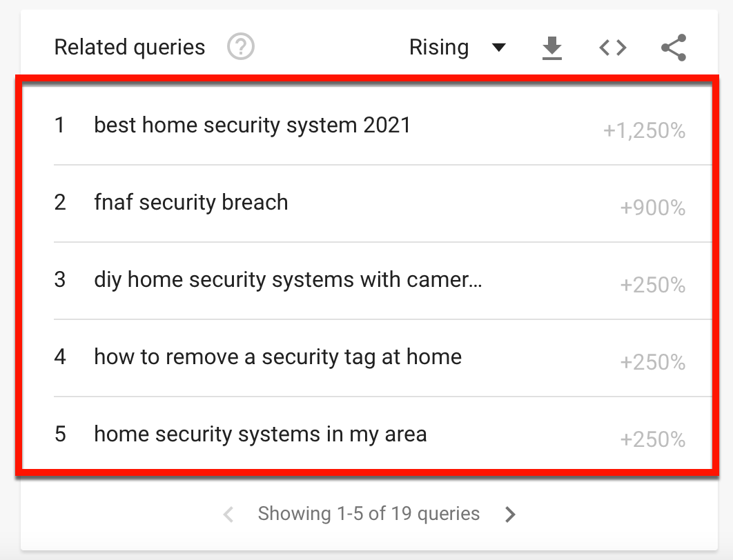Download related queries as CSV
This screenshot has width=733, height=560.
coord(552,48)
